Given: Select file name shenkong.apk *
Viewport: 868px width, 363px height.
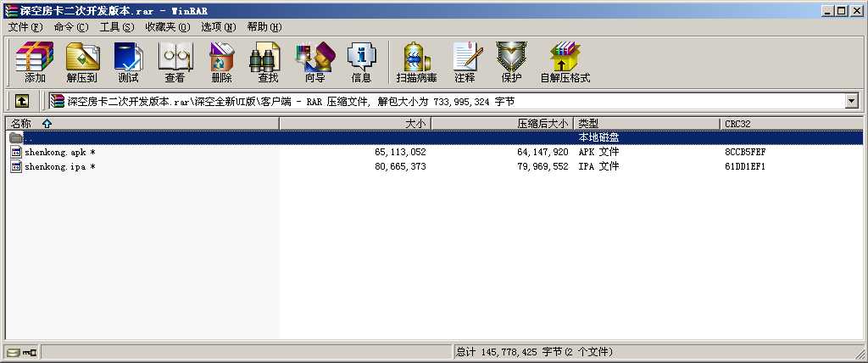Looking at the screenshot, I should point(60,152).
